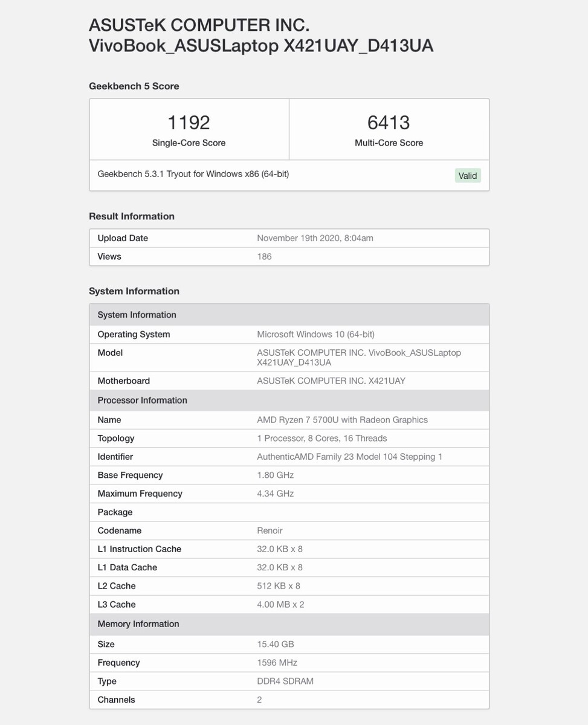Click the Maximum Frequency 4.34 GHz value

coord(275,494)
